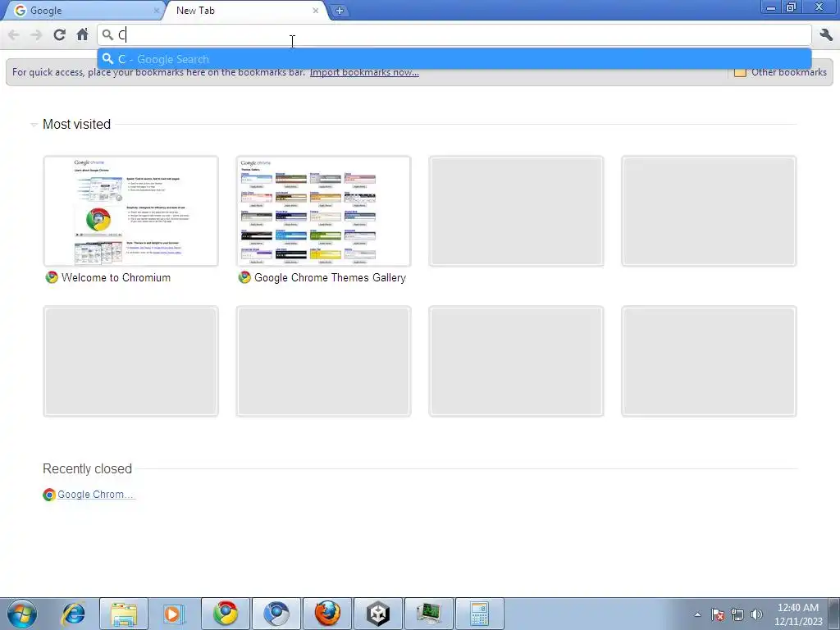Open Windows Explorer from taskbar

[x=124, y=614]
